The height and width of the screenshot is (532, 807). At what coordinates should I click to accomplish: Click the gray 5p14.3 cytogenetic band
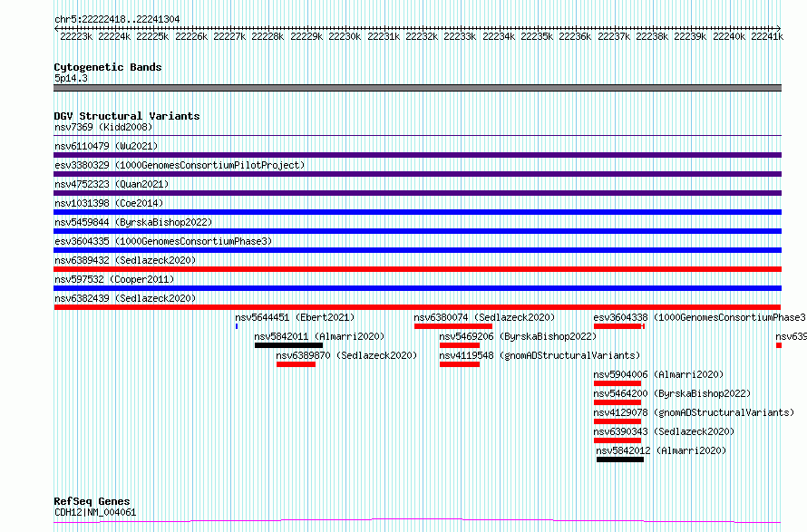pyautogui.click(x=417, y=88)
